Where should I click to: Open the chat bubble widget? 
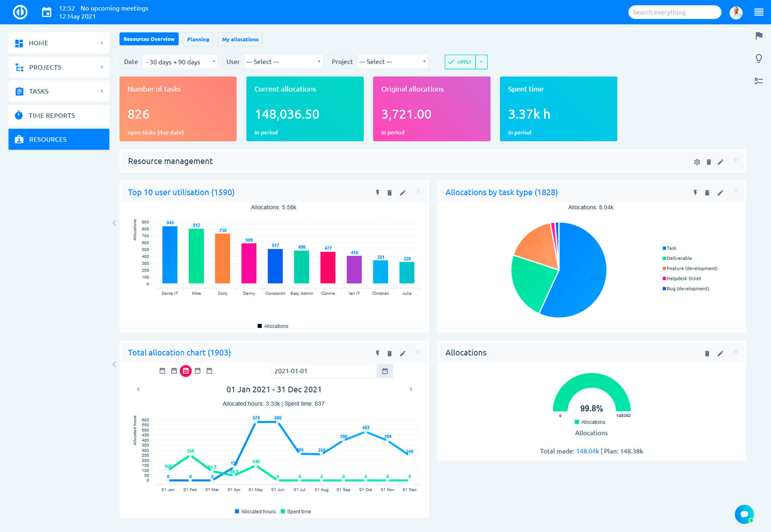click(x=744, y=514)
